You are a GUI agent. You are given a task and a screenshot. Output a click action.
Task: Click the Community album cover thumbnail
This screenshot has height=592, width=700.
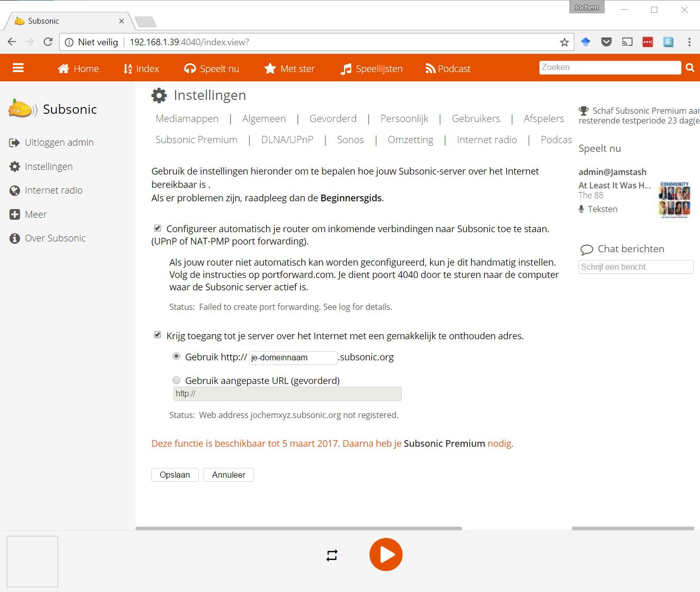[x=674, y=200]
